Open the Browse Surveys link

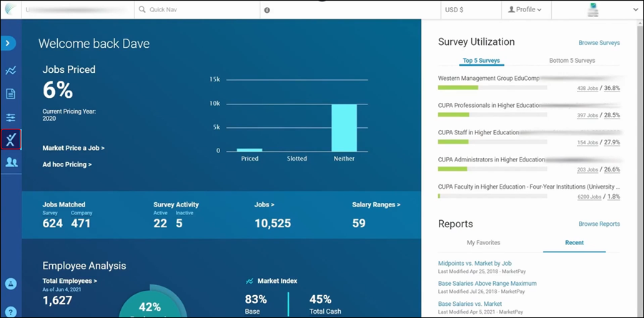[599, 43]
